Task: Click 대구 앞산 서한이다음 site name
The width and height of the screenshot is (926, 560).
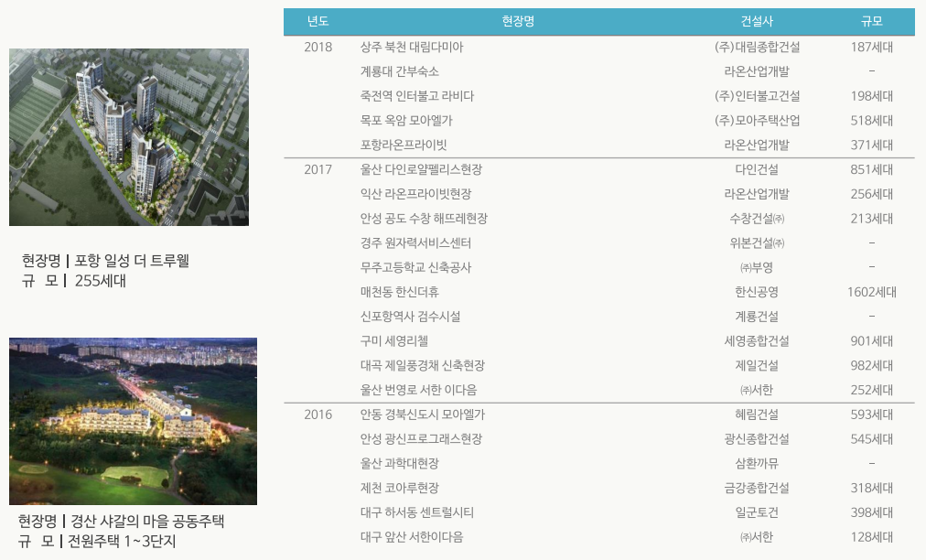Action: click(412, 537)
